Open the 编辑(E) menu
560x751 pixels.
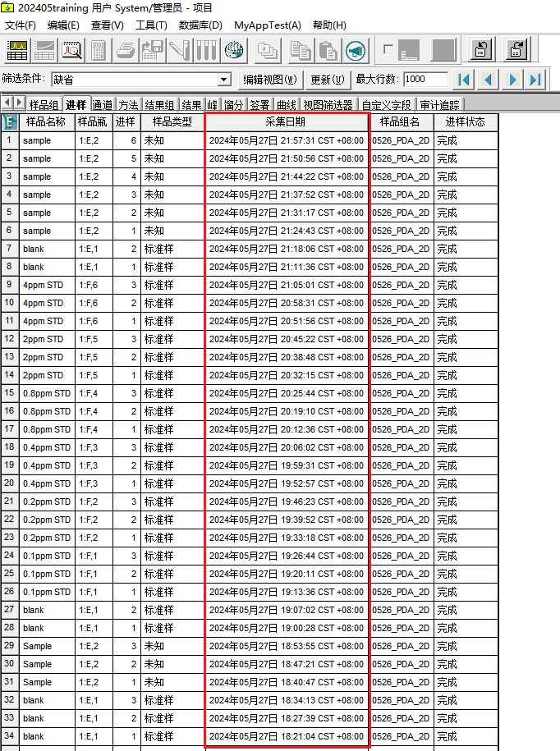click(63, 25)
